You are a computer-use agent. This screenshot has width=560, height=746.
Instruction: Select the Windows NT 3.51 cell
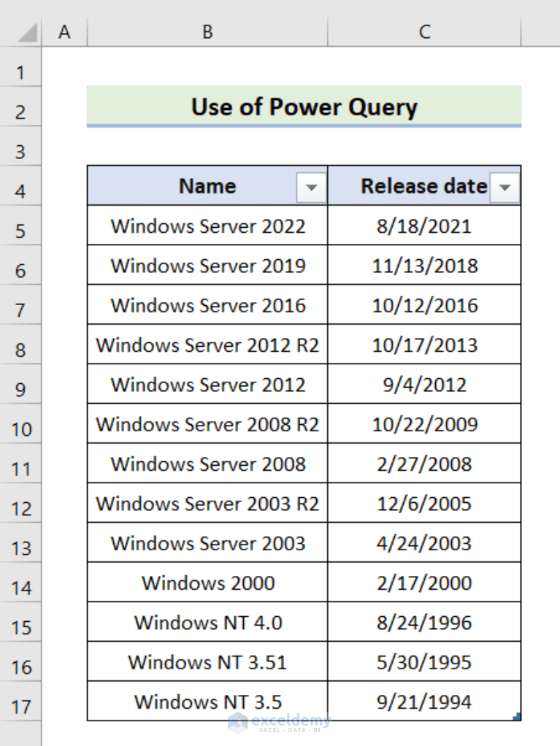click(x=207, y=662)
